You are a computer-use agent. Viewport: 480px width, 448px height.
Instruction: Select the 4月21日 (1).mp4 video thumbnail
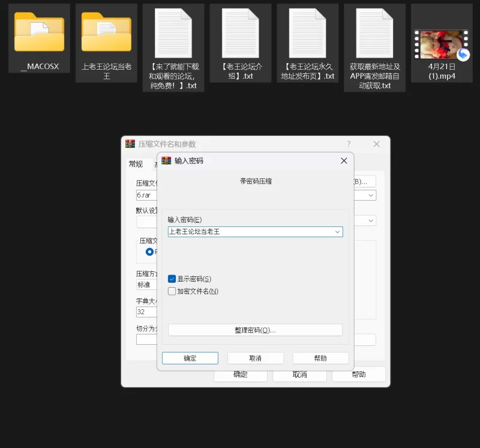[442, 45]
